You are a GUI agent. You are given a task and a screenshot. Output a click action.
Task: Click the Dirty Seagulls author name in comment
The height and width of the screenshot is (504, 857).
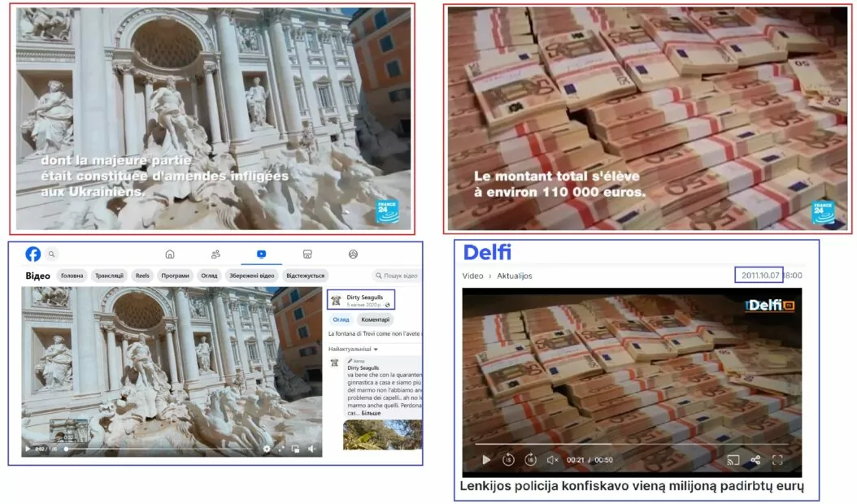click(x=363, y=368)
